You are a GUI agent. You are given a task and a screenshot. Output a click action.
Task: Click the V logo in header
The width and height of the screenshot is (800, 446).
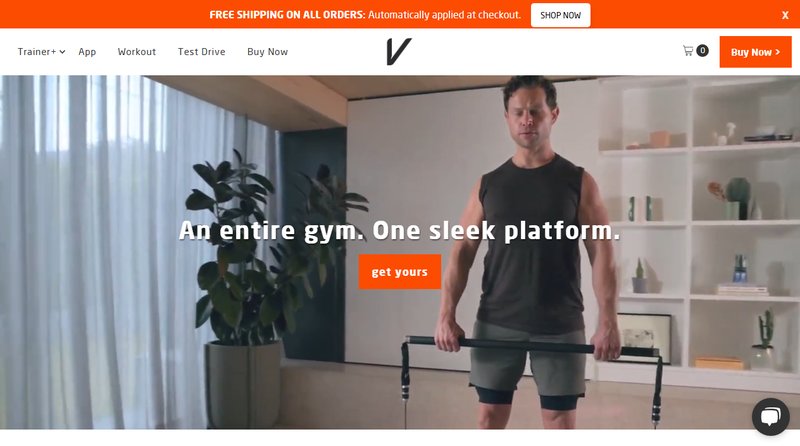tap(398, 52)
